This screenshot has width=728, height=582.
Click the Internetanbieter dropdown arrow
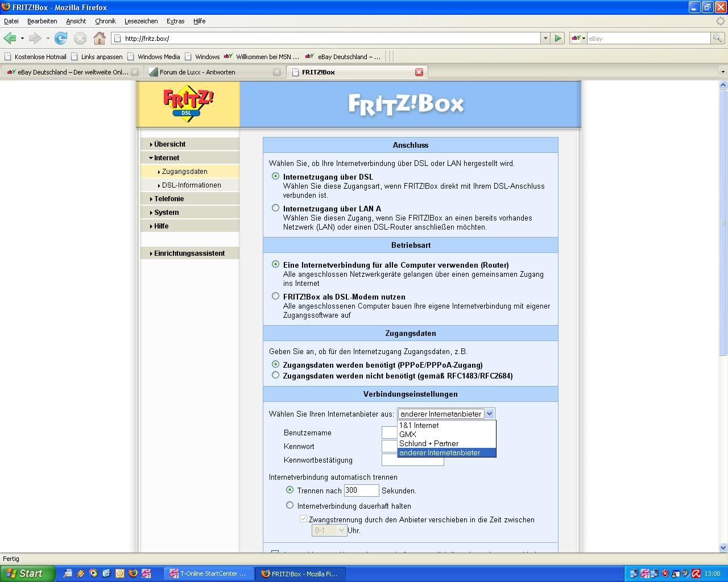coord(489,414)
